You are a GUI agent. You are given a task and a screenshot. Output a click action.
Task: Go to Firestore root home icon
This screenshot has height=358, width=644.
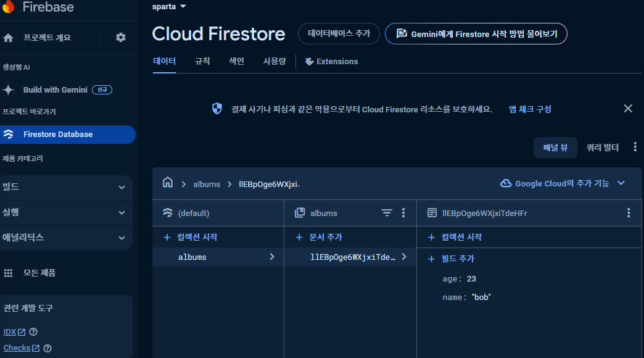168,182
